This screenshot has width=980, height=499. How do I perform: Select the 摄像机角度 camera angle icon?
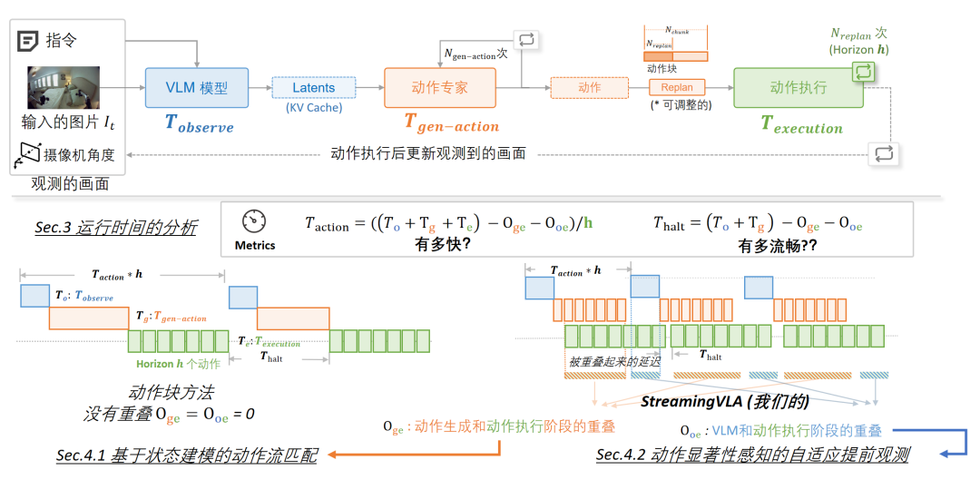pyautogui.click(x=27, y=155)
